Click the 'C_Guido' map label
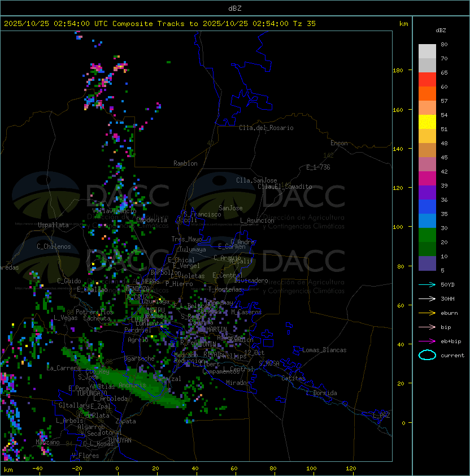This screenshot has height=476, width=470. click(69, 281)
